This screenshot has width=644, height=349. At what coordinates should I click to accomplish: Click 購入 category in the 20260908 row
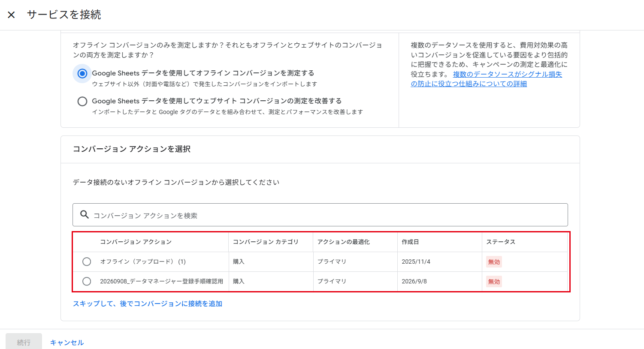click(x=239, y=281)
